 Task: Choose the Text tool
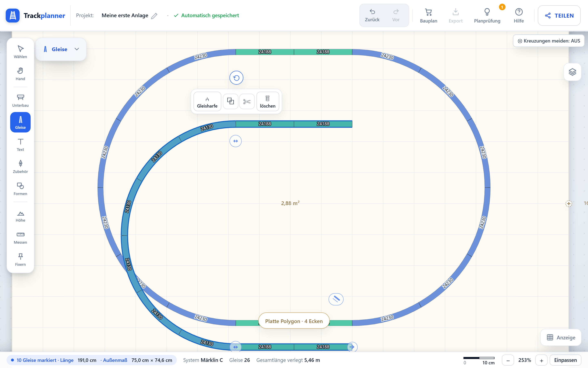[20, 145]
